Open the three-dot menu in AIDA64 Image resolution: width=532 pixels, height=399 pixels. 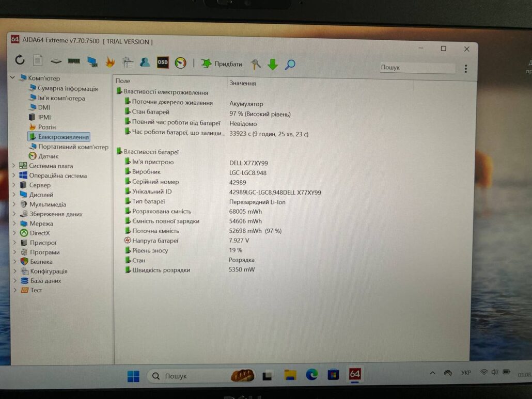466,69
